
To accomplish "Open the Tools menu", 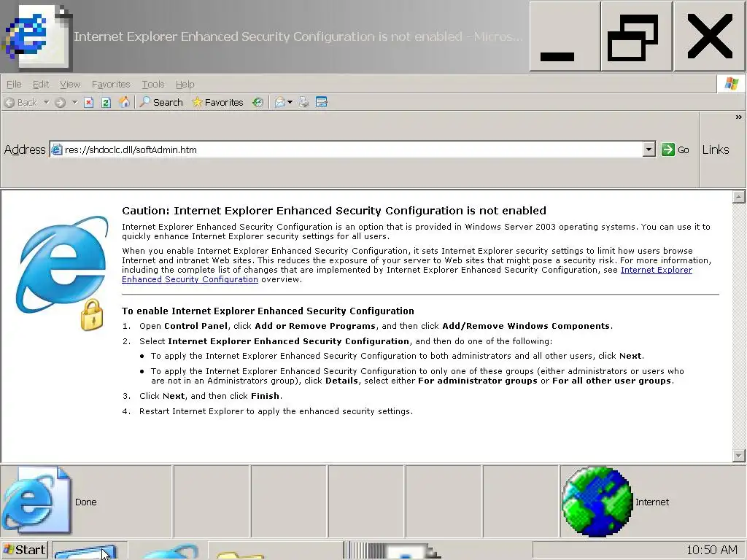I will pos(153,85).
